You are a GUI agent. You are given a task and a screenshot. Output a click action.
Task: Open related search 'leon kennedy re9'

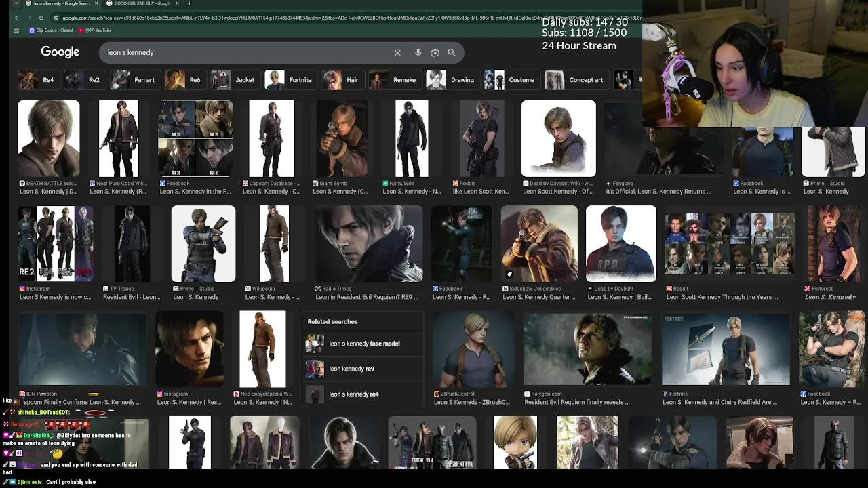[x=363, y=369]
